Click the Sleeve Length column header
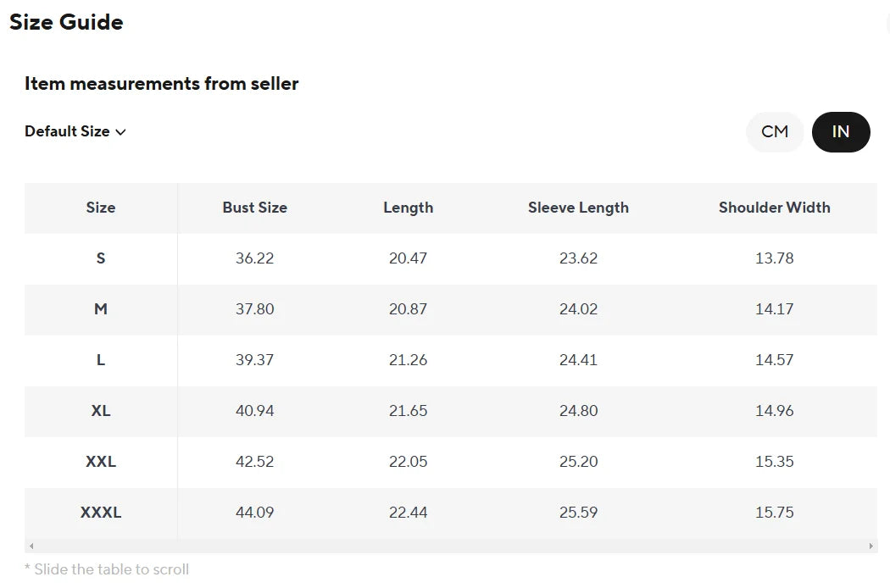 click(578, 208)
